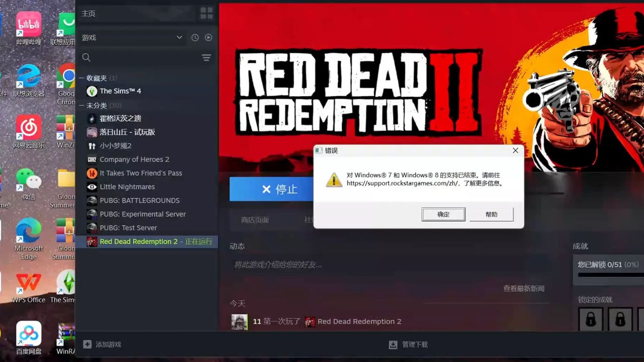
Task: Click 帮助 in the error dialog
Action: click(x=491, y=214)
